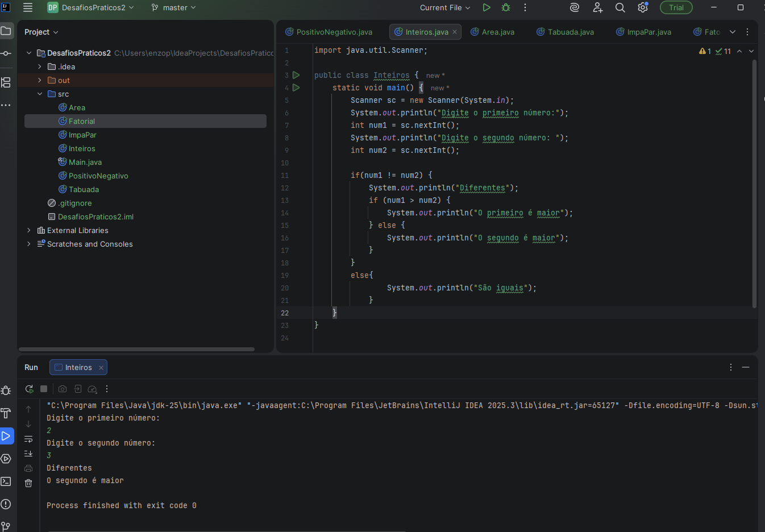
Task: Click the Trial license button
Action: tap(676, 7)
